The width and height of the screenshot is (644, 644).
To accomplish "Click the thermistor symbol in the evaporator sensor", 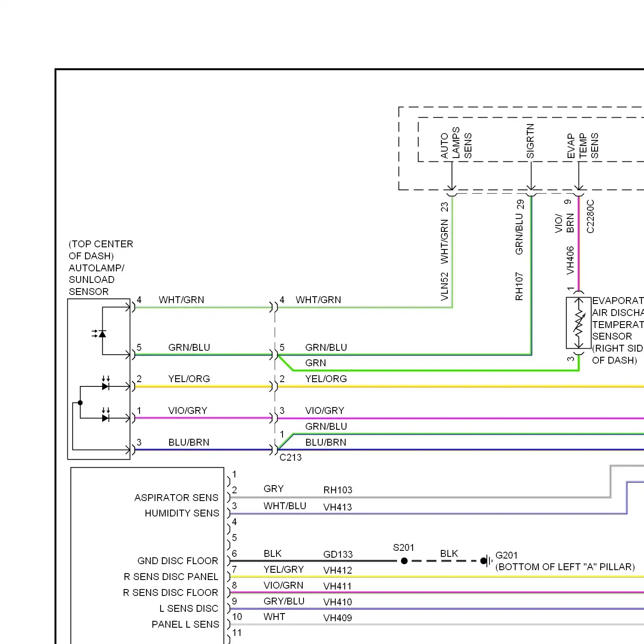I will [579, 324].
